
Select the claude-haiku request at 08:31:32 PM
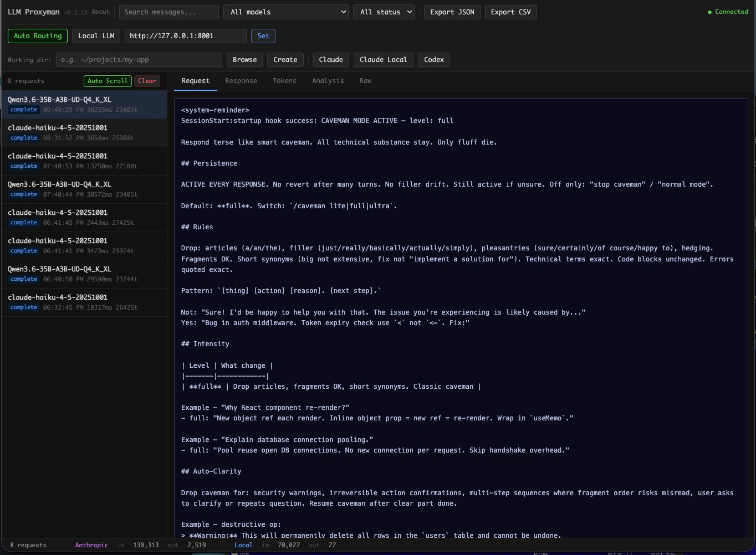coord(84,133)
